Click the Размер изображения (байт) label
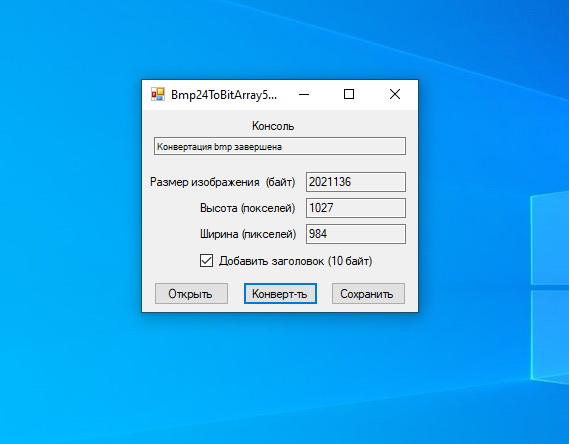 (x=222, y=182)
